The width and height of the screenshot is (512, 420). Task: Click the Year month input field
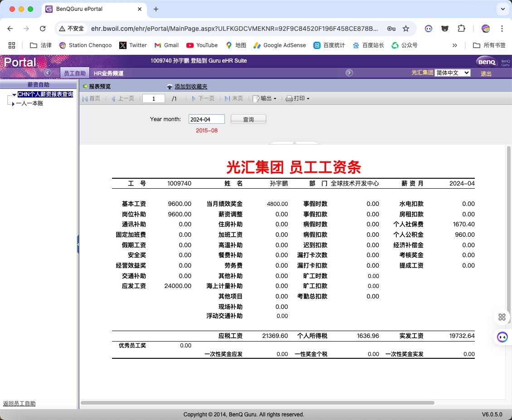(x=207, y=119)
